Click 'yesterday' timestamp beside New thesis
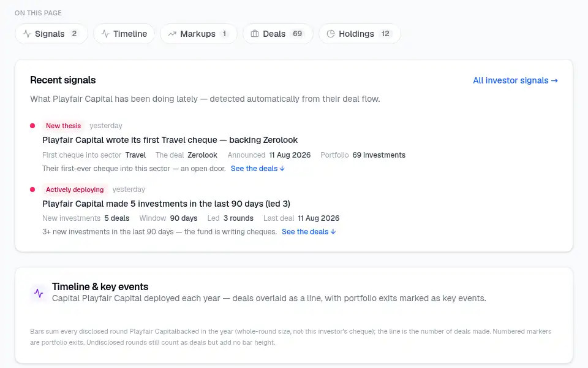This screenshot has width=588, height=368. pyautogui.click(x=106, y=126)
